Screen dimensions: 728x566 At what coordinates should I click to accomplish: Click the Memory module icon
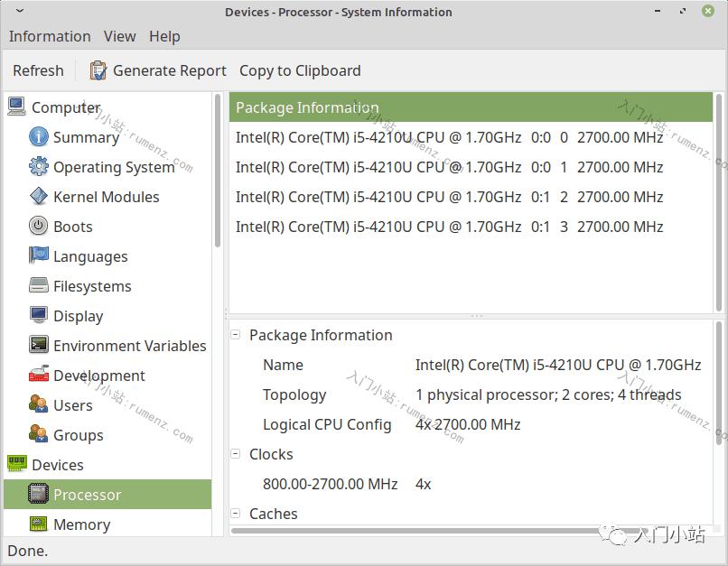tap(39, 524)
